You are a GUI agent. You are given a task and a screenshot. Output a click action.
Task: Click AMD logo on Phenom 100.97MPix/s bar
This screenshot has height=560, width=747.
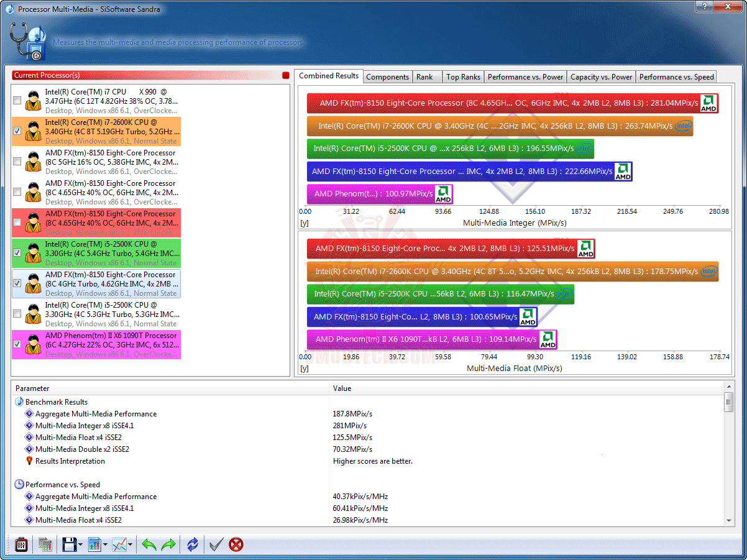(x=443, y=194)
